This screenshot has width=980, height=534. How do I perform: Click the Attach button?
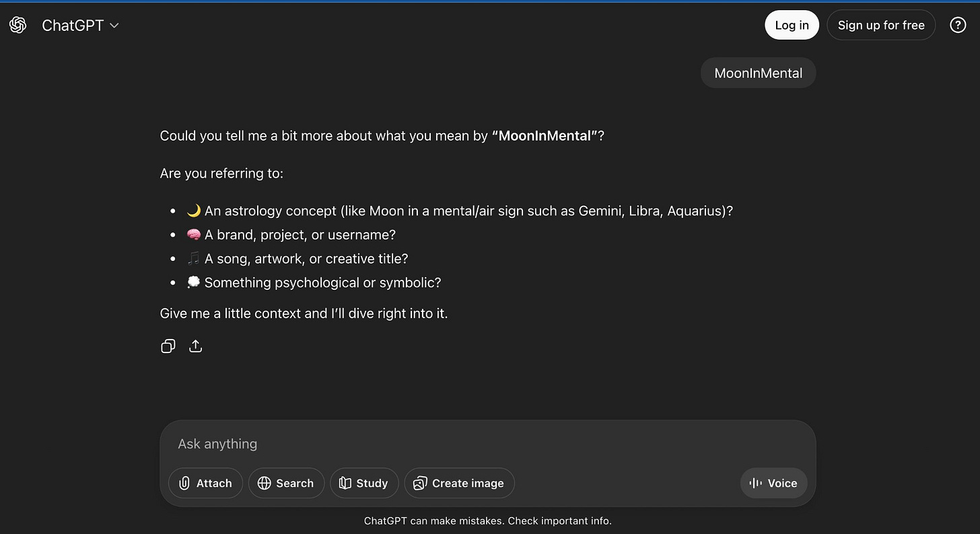coord(205,483)
